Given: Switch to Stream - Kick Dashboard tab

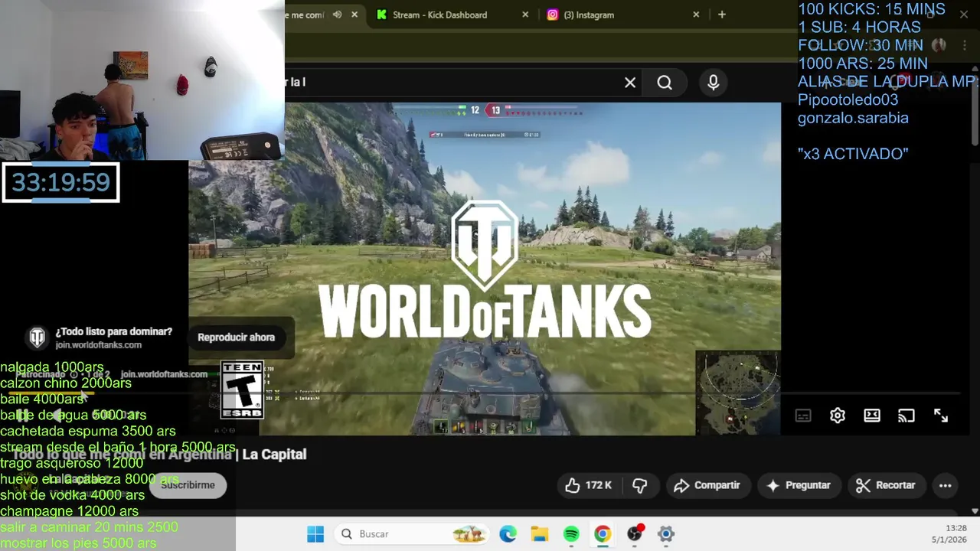Looking at the screenshot, I should coord(439,15).
